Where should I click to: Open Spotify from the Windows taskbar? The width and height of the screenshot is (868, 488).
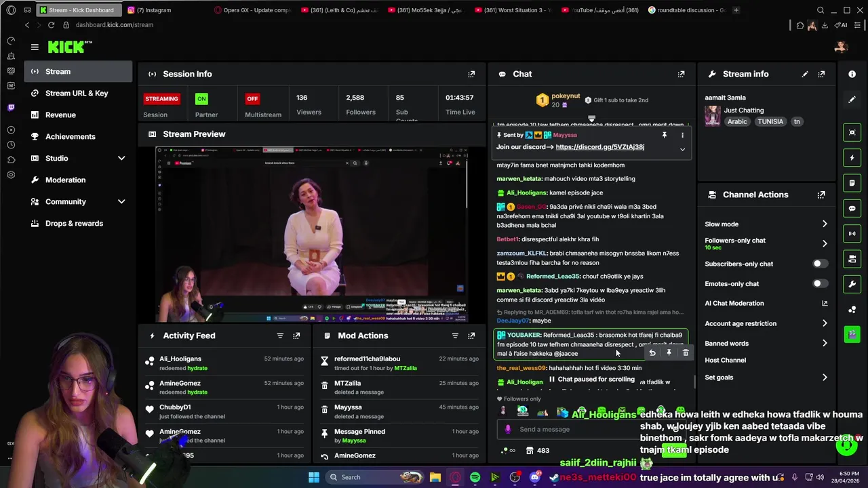(x=475, y=477)
